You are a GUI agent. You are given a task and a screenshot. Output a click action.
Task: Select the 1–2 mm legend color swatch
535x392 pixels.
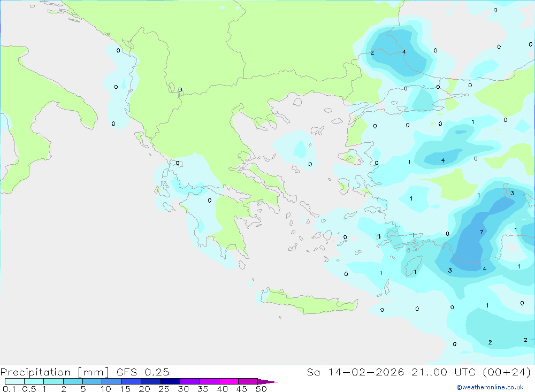coord(53,381)
